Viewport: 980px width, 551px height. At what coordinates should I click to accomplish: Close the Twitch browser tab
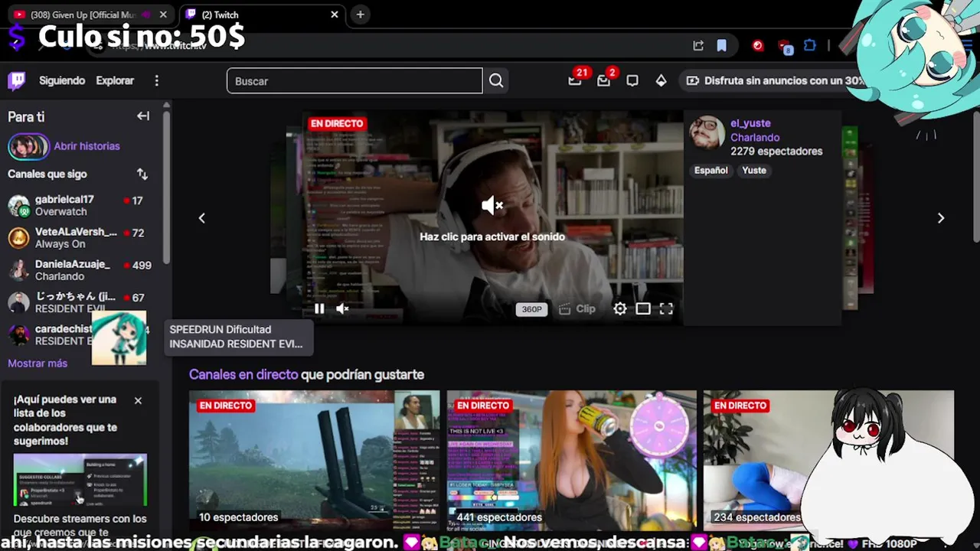coord(335,15)
